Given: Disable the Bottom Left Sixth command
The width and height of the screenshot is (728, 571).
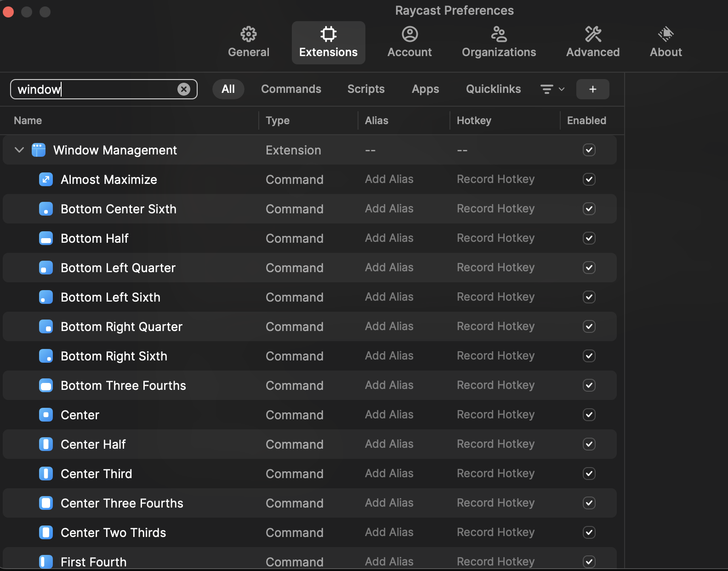Looking at the screenshot, I should coord(589,297).
